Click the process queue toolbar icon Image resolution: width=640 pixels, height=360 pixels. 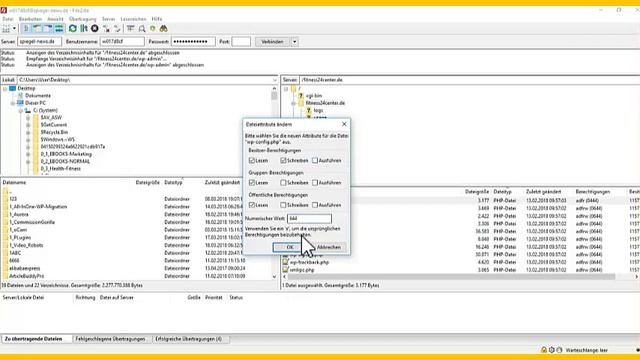point(84,29)
